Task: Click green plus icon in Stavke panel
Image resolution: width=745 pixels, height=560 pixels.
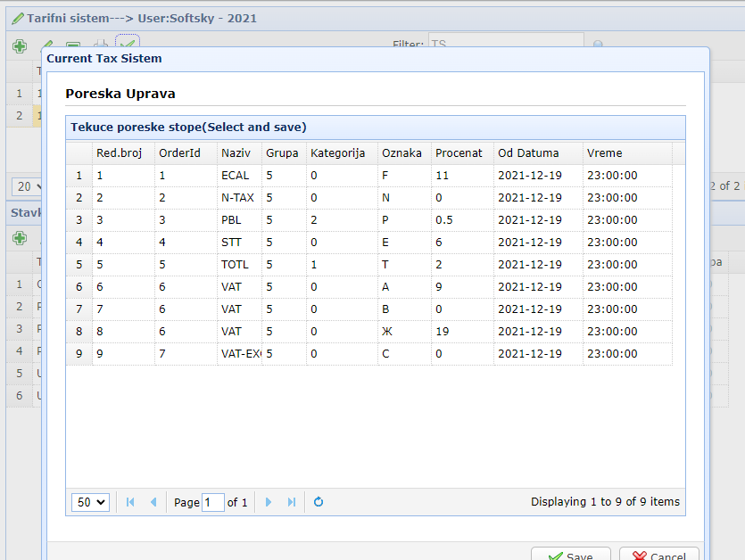Action: coord(19,238)
